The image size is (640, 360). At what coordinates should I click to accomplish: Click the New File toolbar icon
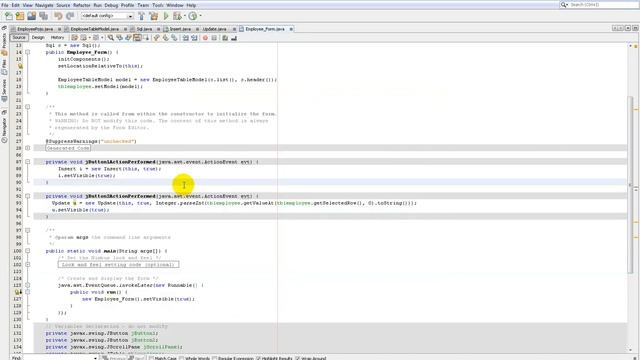point(9,16)
